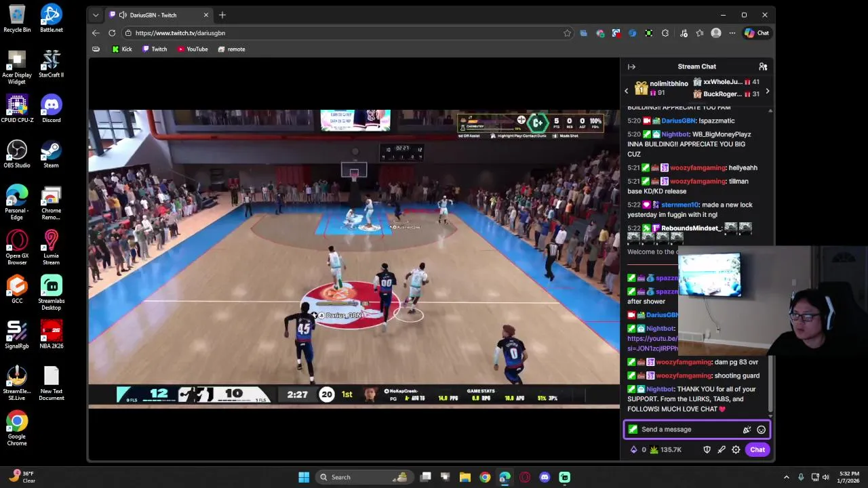Open Twitch bookmark
Image resolution: width=868 pixels, height=488 pixels.
pos(155,49)
